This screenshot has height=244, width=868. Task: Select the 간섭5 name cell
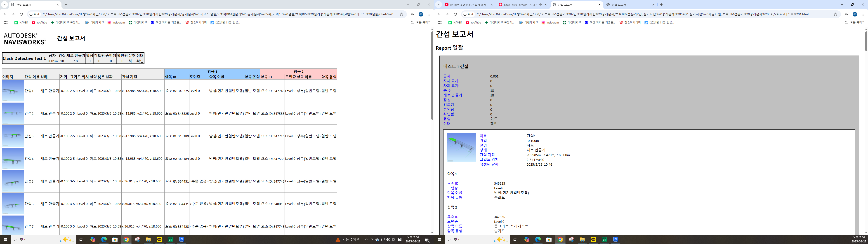tap(32, 181)
